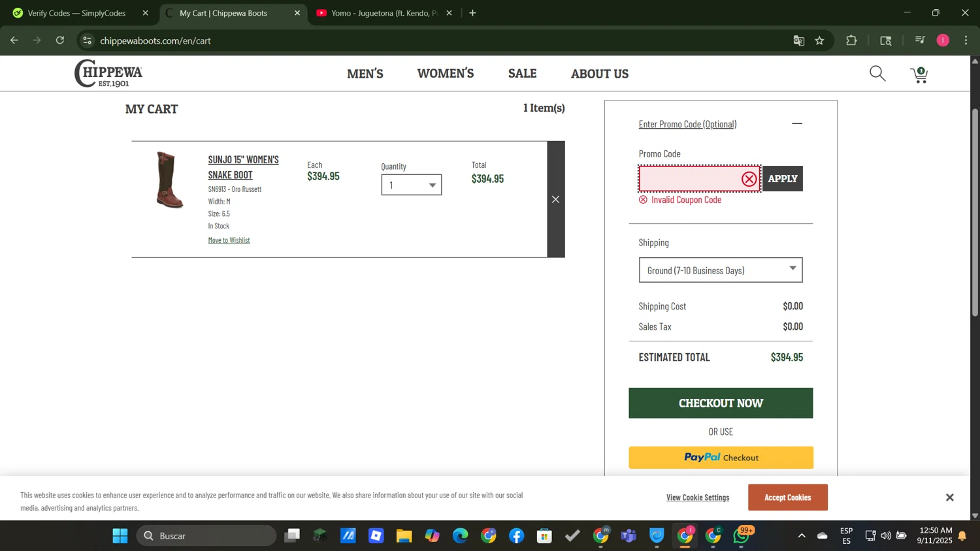Bookmark this page with the star icon
The height and width of the screenshot is (551, 980).
(820, 40)
